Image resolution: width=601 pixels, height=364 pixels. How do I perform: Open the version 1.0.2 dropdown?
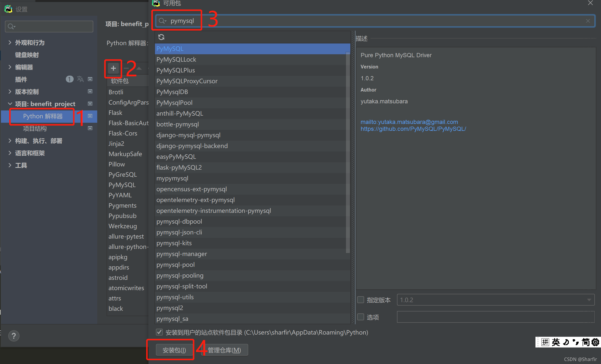[x=589, y=300]
